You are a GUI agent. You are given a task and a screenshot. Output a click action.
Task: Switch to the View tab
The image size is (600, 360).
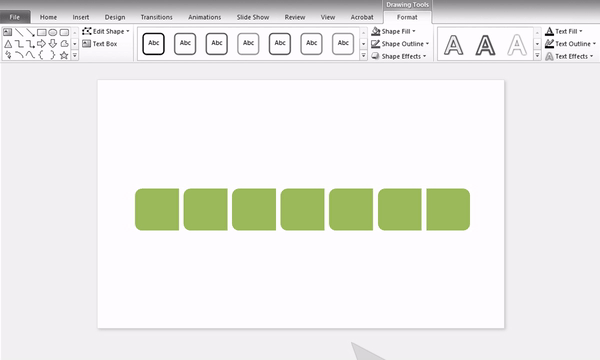[x=328, y=17]
